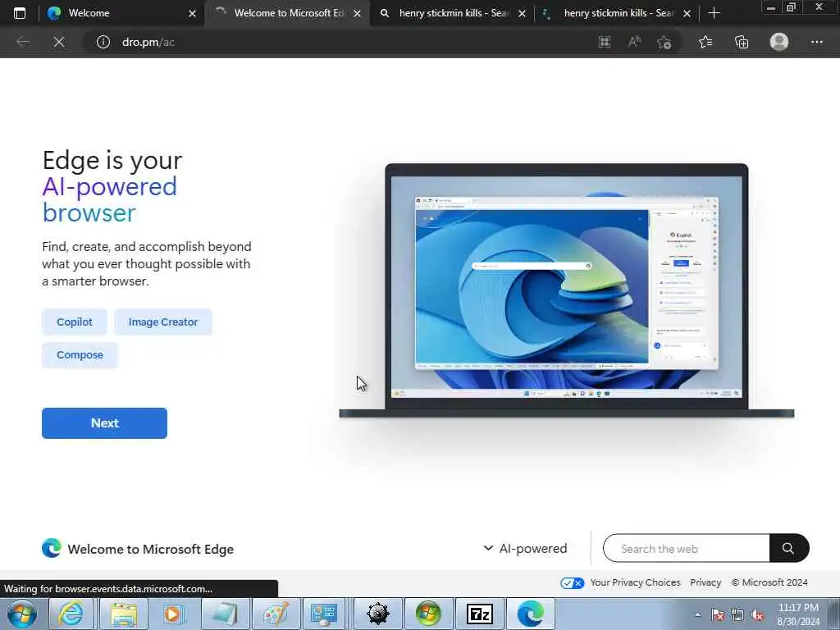Submit web search with magnifier button

[788, 548]
